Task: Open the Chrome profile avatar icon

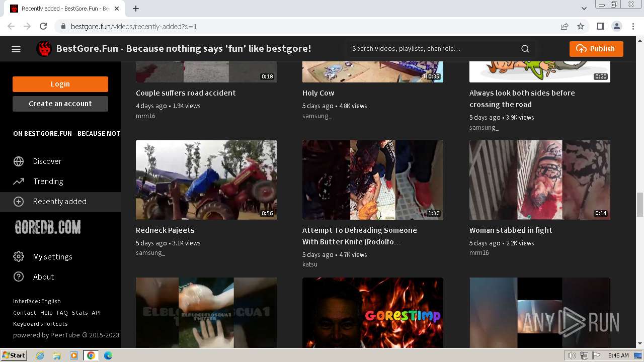Action: point(616,27)
